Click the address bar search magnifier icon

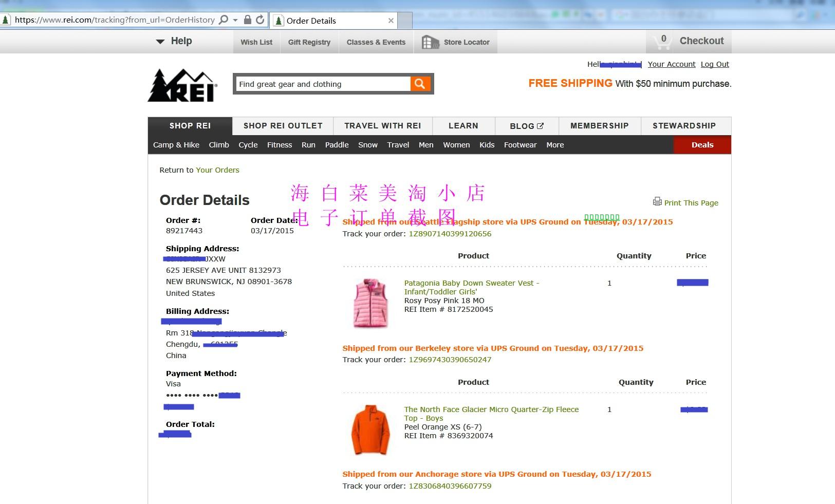tap(223, 20)
